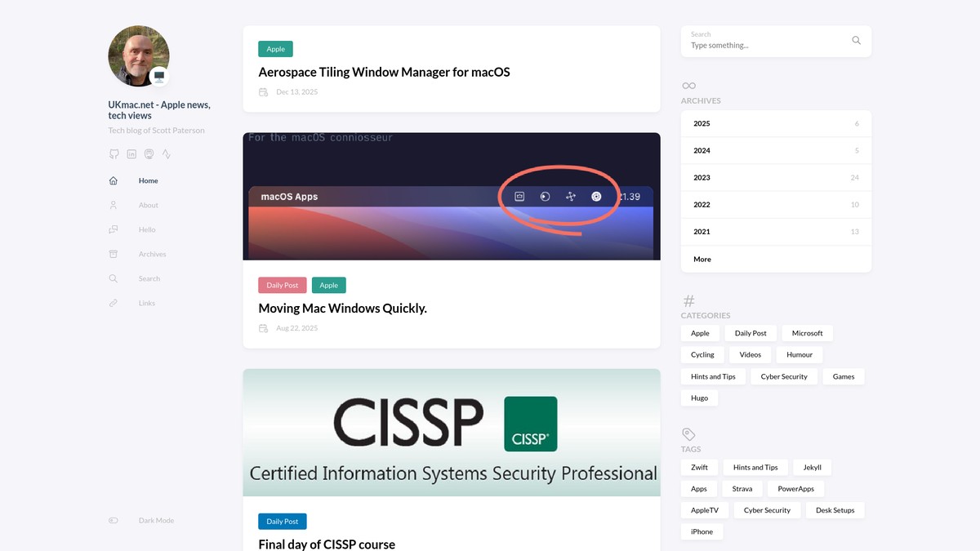Open the 2022 archive row

point(776,204)
